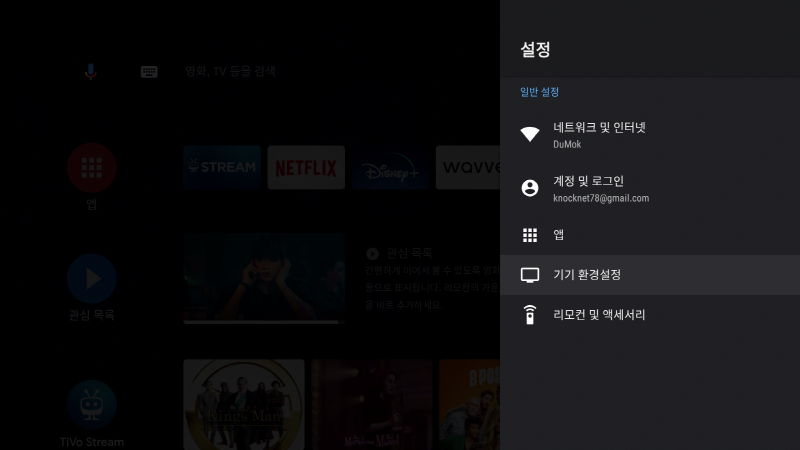Select the 설정 panel title
800x450 pixels.
coord(535,49)
